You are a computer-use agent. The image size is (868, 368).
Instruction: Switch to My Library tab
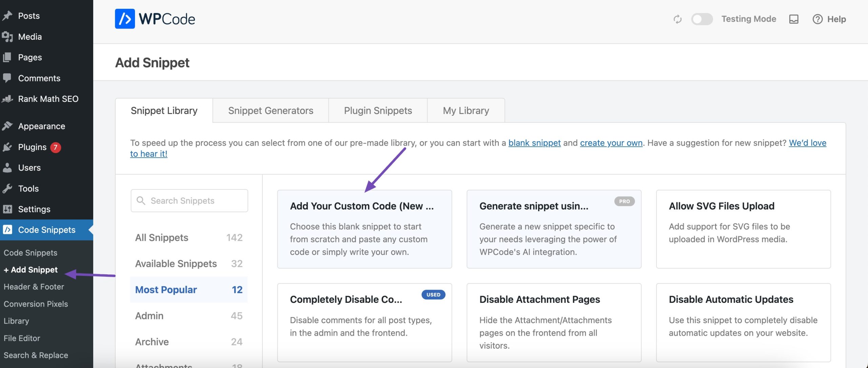click(466, 111)
